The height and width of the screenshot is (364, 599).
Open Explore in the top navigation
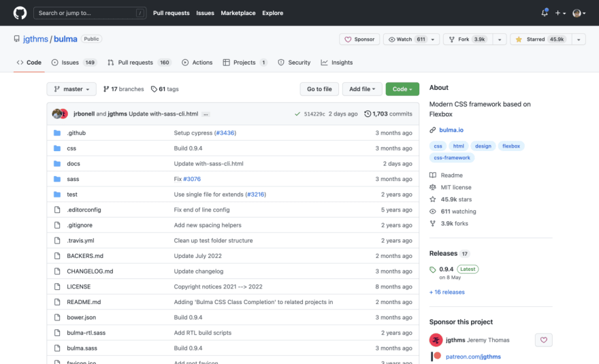click(273, 13)
